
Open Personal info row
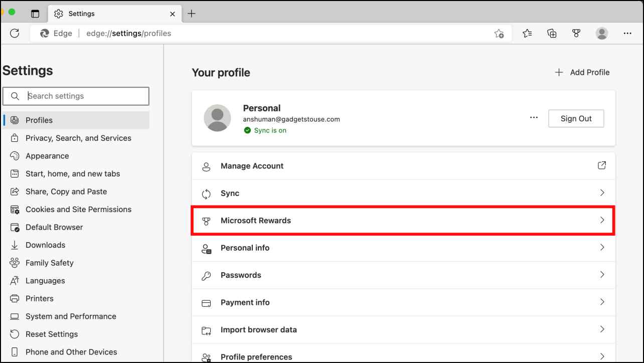pyautogui.click(x=403, y=248)
